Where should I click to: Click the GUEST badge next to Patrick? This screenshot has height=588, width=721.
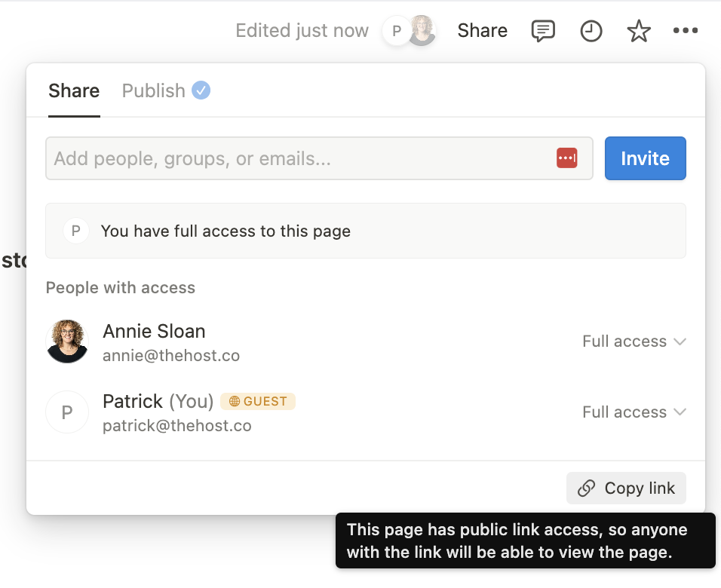(257, 401)
